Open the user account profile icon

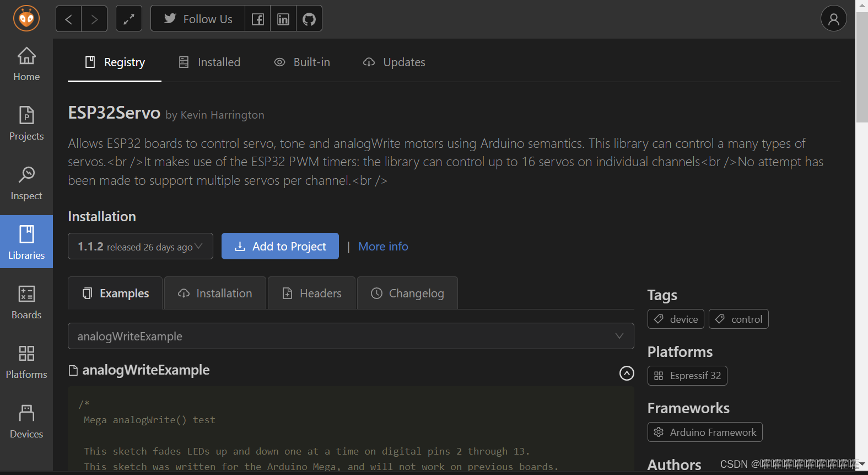tap(834, 19)
